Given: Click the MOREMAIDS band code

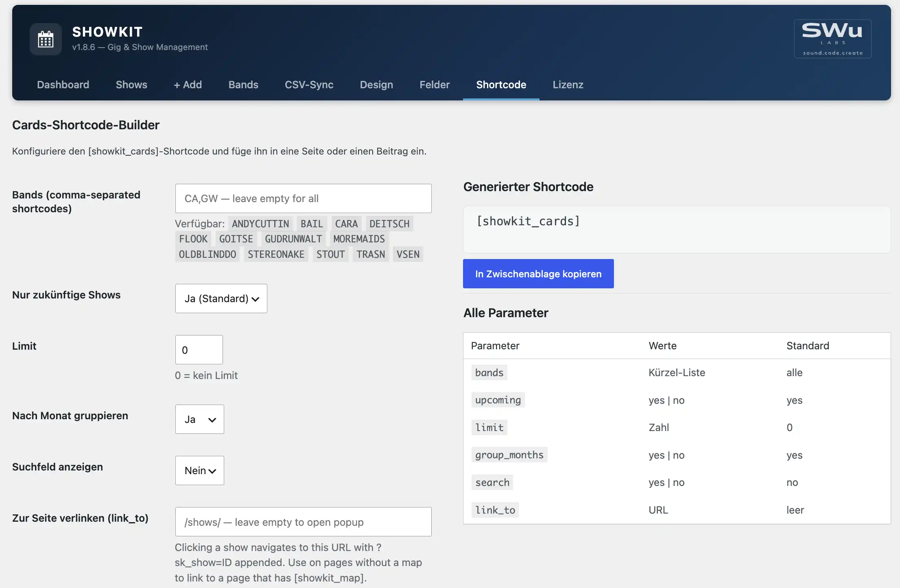Looking at the screenshot, I should (x=359, y=239).
